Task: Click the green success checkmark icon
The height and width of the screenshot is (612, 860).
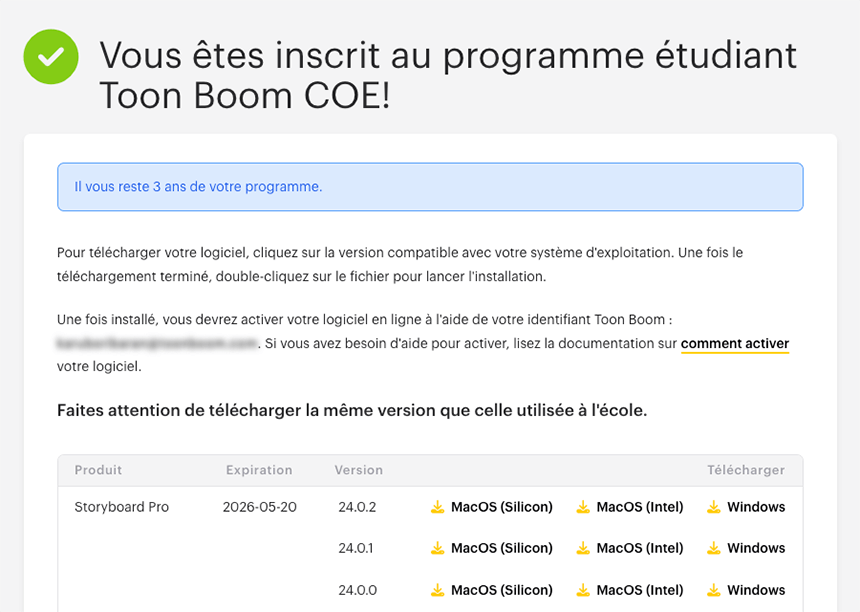Action: 51,56
